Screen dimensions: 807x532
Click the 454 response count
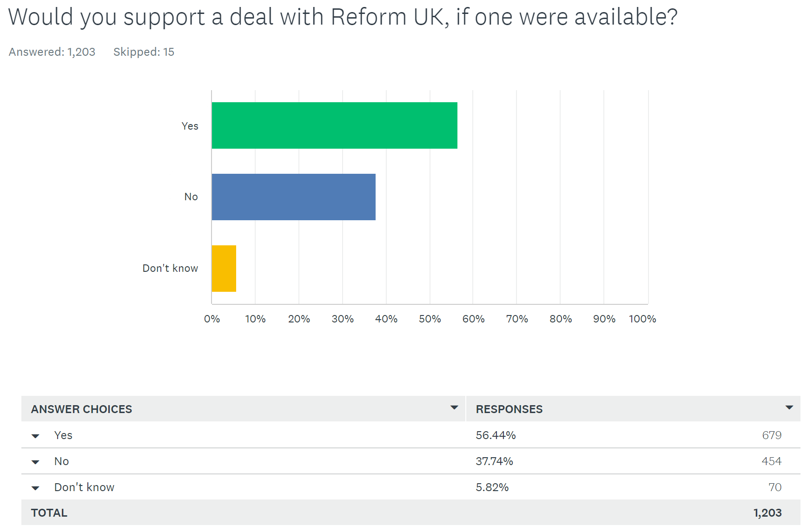[x=771, y=461]
